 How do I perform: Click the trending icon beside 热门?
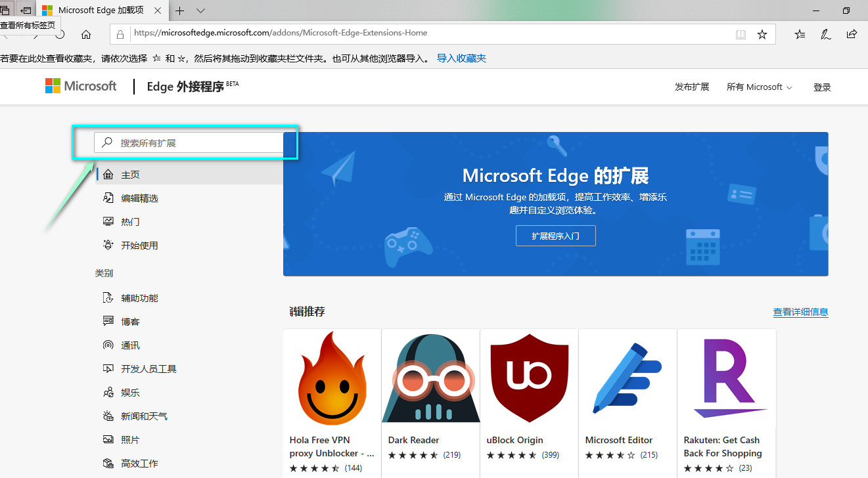coord(108,221)
